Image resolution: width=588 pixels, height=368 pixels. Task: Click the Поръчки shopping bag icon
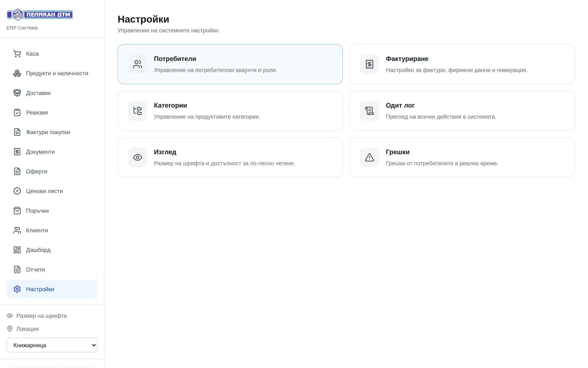[x=17, y=210]
